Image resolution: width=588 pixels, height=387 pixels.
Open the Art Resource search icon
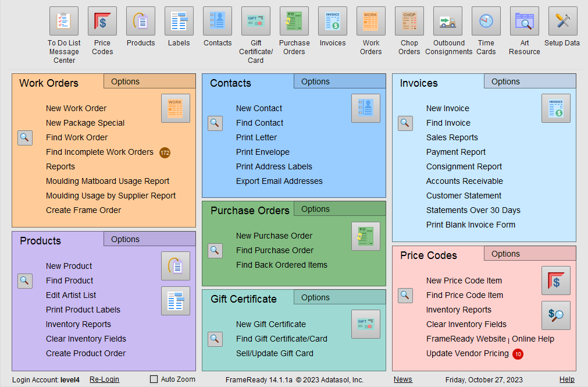coord(525,22)
